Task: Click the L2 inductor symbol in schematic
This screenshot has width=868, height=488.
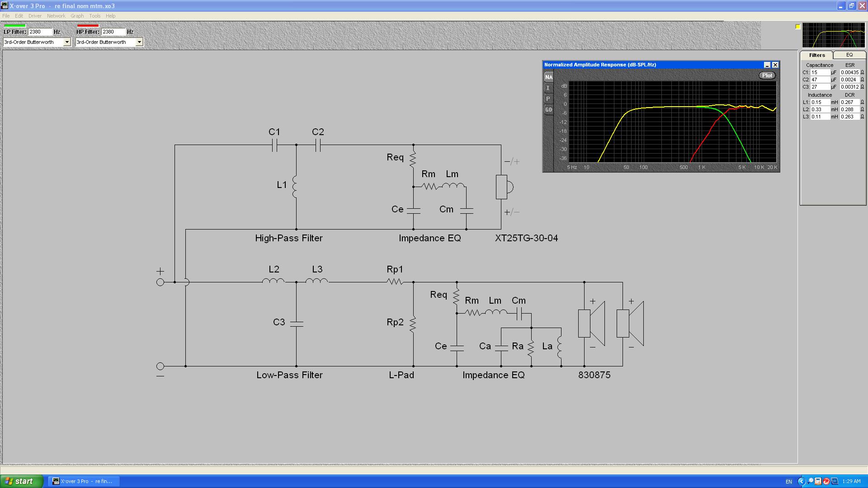Action: tap(274, 281)
